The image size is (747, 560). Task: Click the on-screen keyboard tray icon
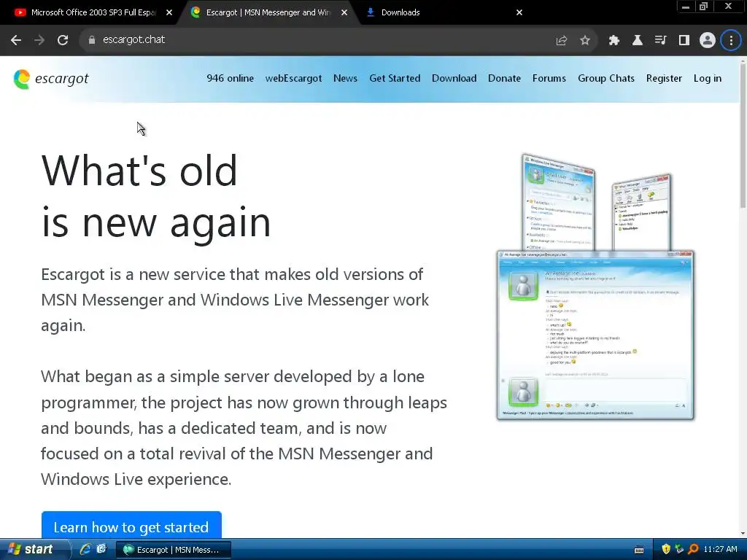click(639, 550)
